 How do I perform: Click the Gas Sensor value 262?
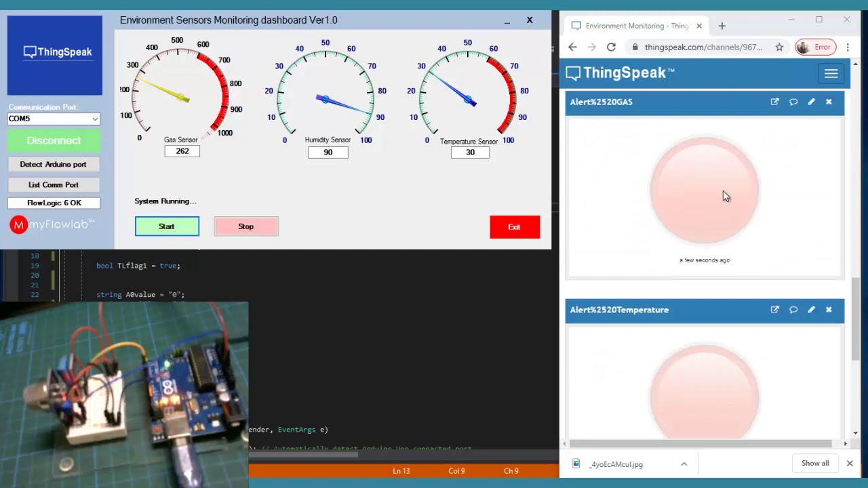[182, 151]
